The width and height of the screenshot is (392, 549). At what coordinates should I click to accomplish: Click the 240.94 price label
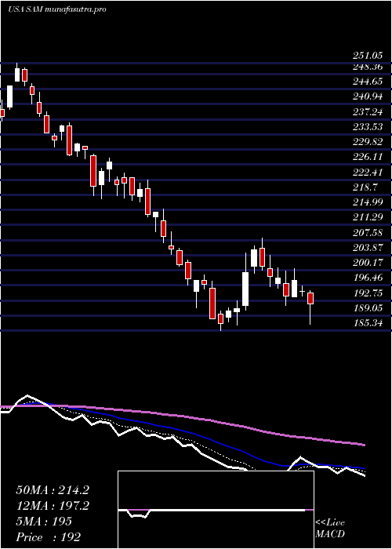[367, 96]
